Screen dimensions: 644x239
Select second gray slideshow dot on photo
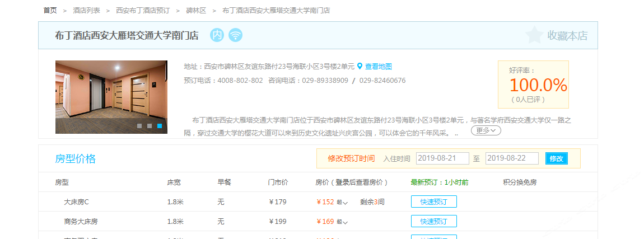click(150, 126)
